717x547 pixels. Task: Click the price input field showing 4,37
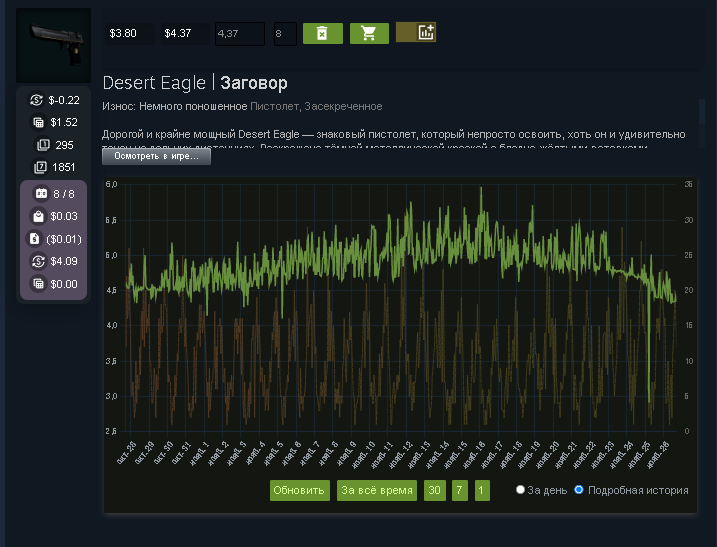(x=240, y=34)
